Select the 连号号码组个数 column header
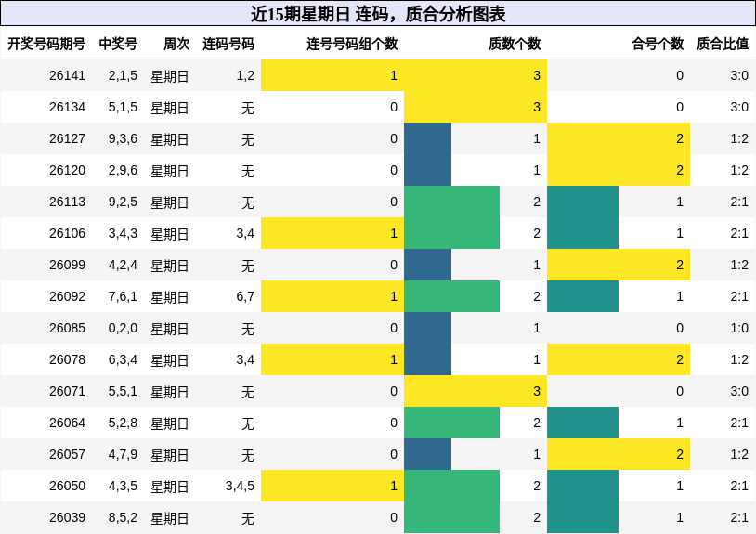Viewport: 756px width, 534px height. pyautogui.click(x=352, y=44)
